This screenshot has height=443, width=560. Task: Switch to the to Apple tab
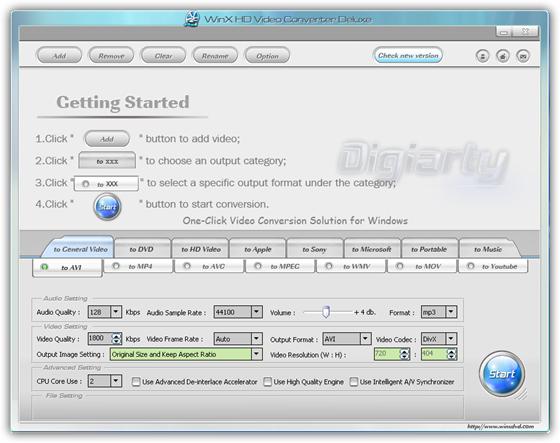coord(258,249)
